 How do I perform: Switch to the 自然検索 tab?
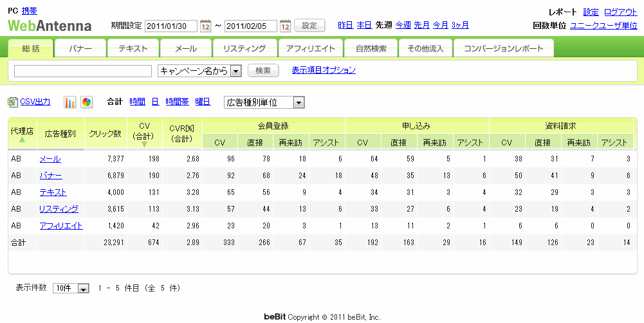point(371,48)
